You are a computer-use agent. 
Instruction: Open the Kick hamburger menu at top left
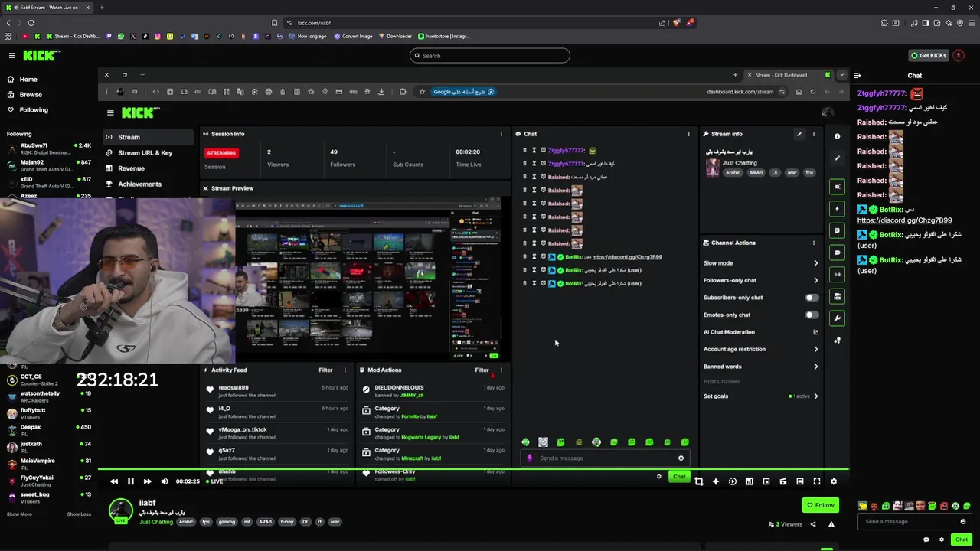click(x=12, y=55)
